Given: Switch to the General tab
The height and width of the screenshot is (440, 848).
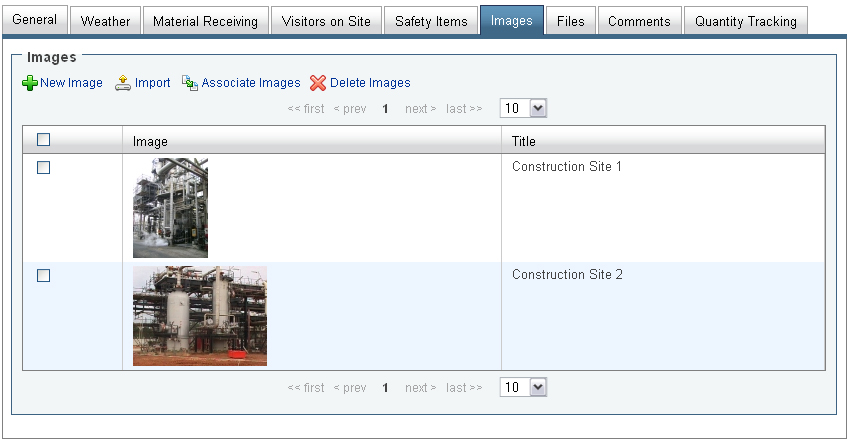Looking at the screenshot, I should pyautogui.click(x=35, y=21).
